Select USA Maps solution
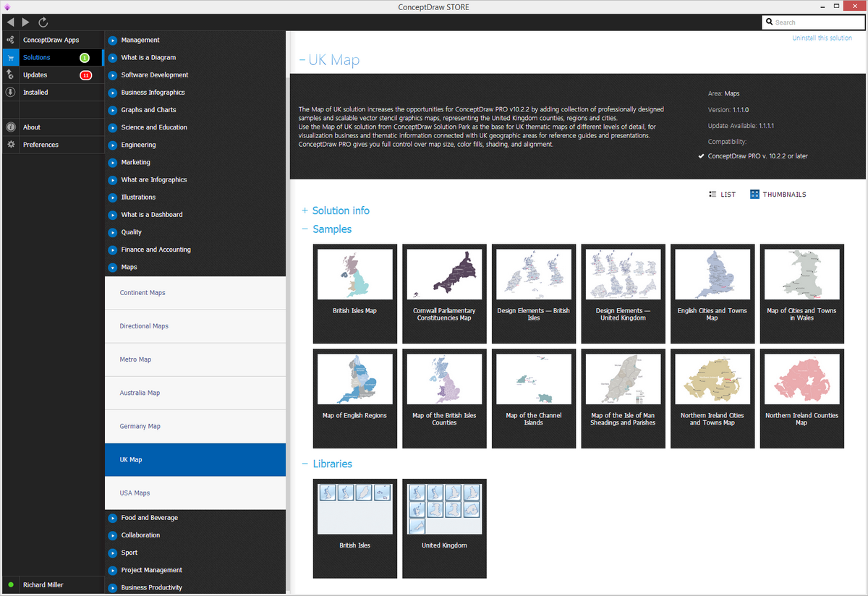 click(195, 493)
